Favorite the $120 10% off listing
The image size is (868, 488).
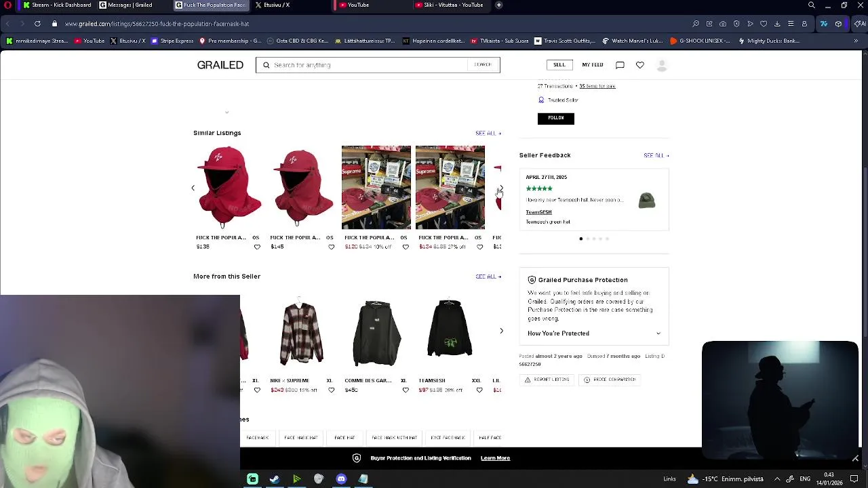406,247
